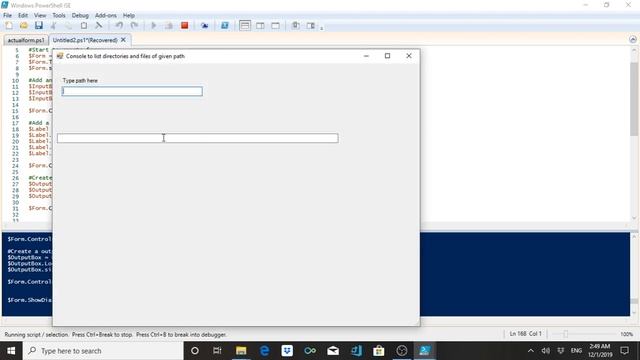Open the Edit menu

point(23,16)
